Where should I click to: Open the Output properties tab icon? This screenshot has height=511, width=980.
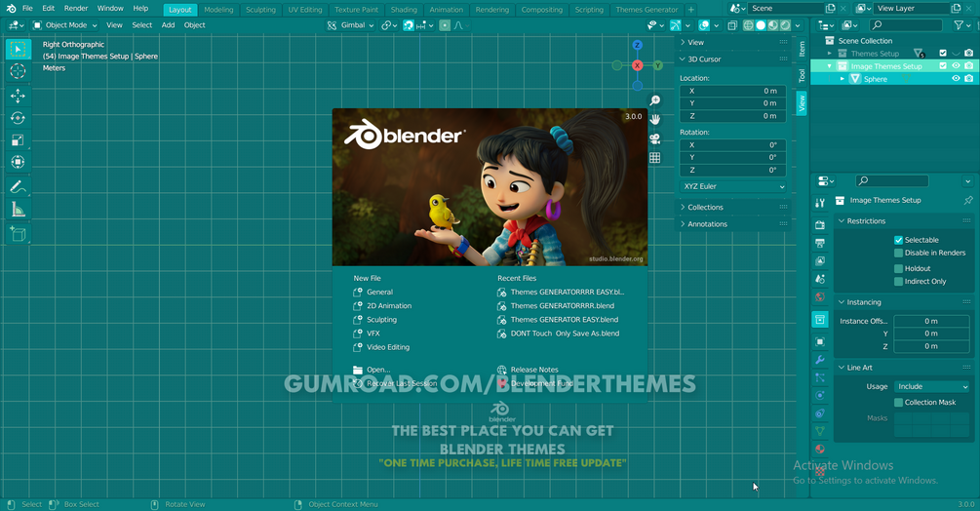click(x=820, y=243)
